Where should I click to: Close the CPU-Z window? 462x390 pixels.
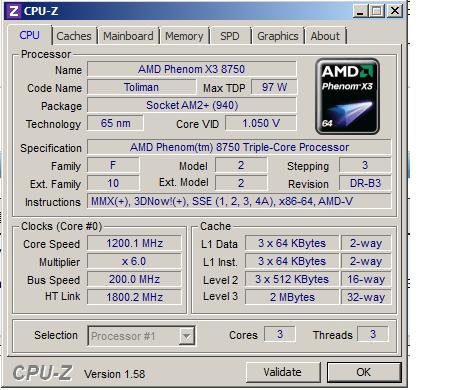click(395, 11)
